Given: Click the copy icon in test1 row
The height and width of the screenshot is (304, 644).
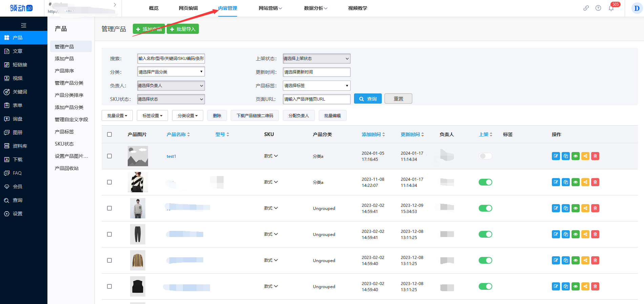Looking at the screenshot, I should tap(566, 156).
